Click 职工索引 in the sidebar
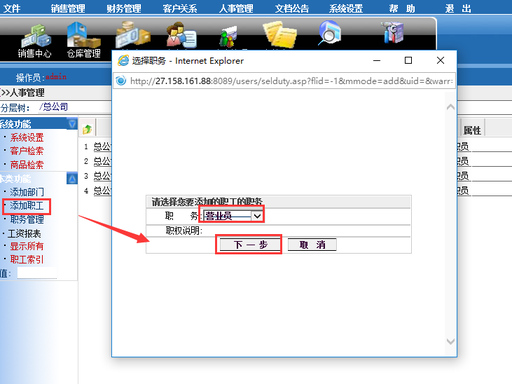 (27, 260)
